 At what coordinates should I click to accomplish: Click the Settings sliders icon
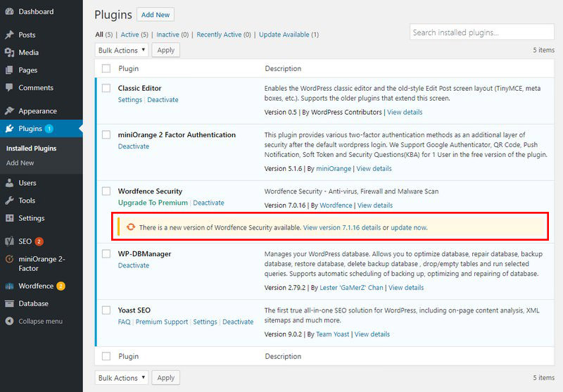point(9,218)
